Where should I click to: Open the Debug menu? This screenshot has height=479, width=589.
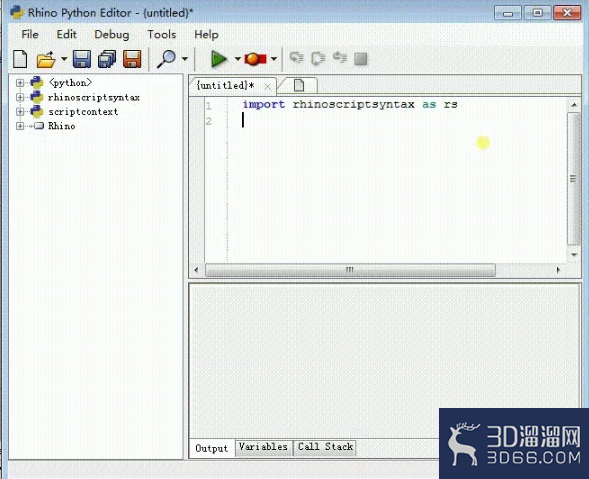[112, 34]
